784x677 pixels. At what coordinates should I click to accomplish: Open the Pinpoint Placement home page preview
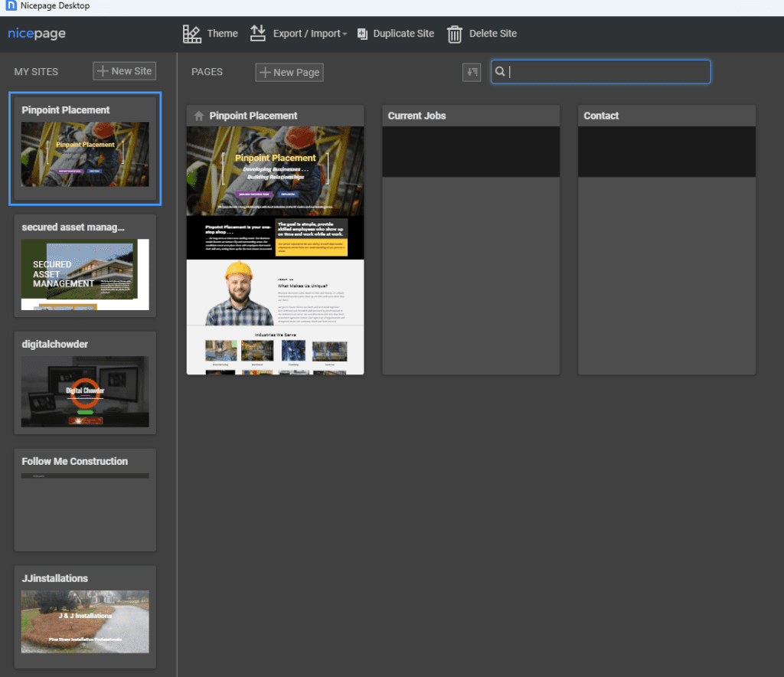[x=275, y=250]
